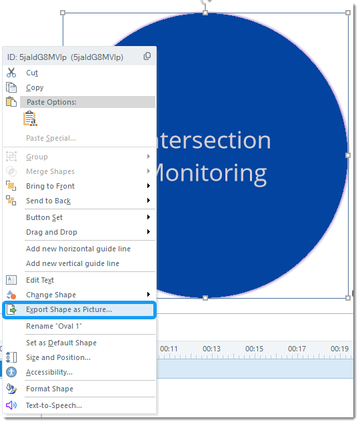Expand the Button Set submenu arrow

(x=148, y=217)
